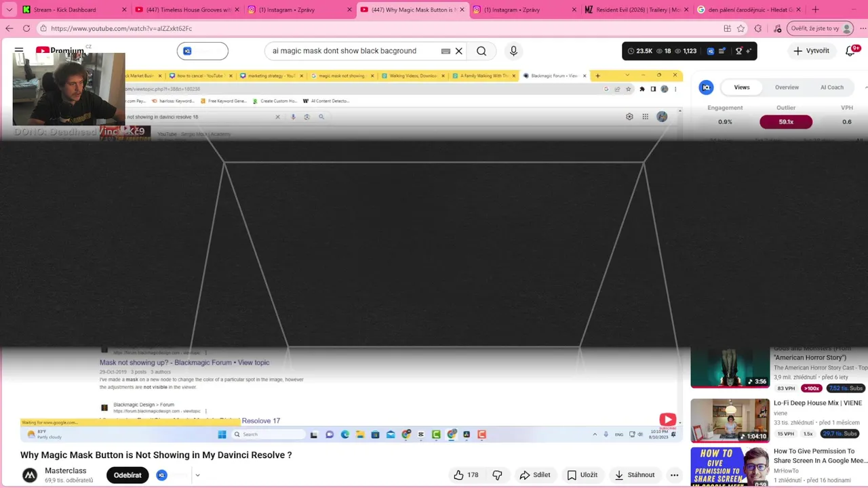This screenshot has height=488, width=868.
Task: Like the video thumbs up 178
Action: [466, 475]
